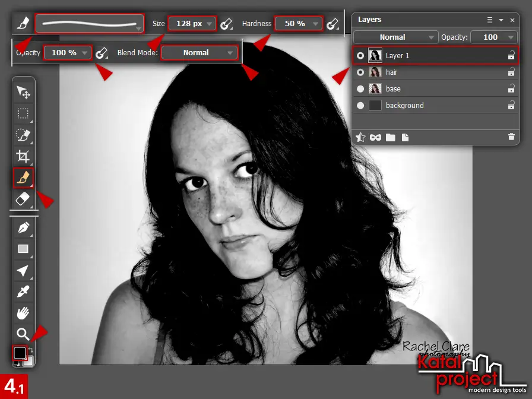The width and height of the screenshot is (532, 399).
Task: Open the Blend Mode dropdown
Action: (199, 52)
